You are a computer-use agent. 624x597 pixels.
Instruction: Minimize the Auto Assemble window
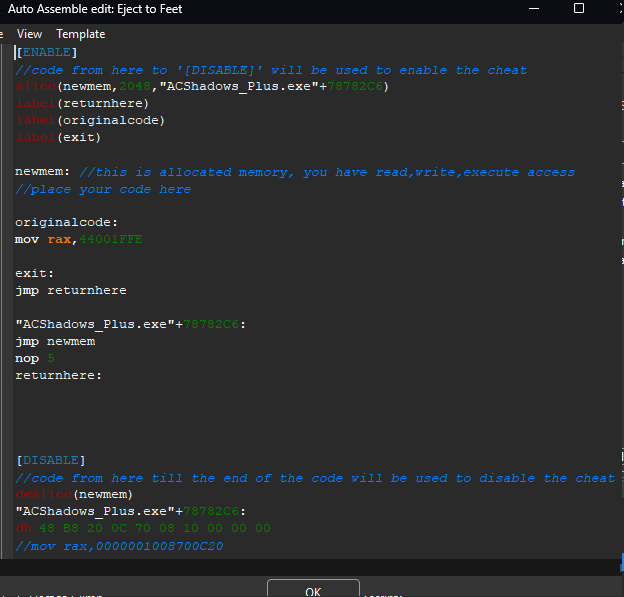(532, 9)
